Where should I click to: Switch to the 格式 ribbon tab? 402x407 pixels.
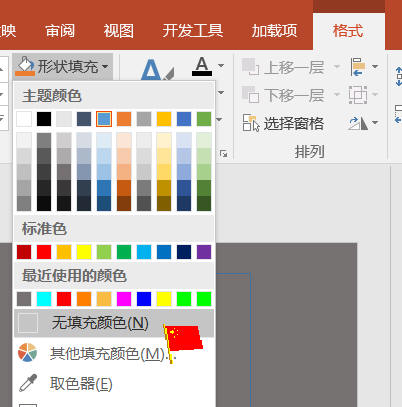pyautogui.click(x=348, y=31)
